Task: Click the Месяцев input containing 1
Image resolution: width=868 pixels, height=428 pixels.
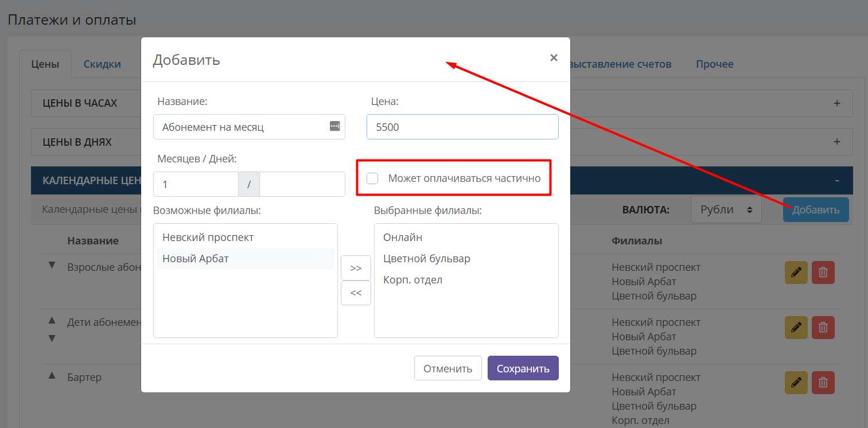Action: [x=196, y=184]
